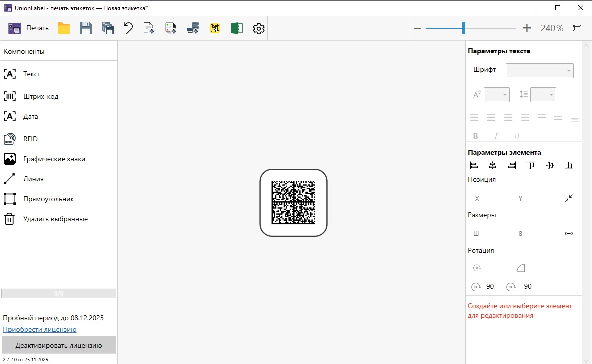Add a Штрих-код component
Viewport: 592px width, 364px height.
pos(40,96)
